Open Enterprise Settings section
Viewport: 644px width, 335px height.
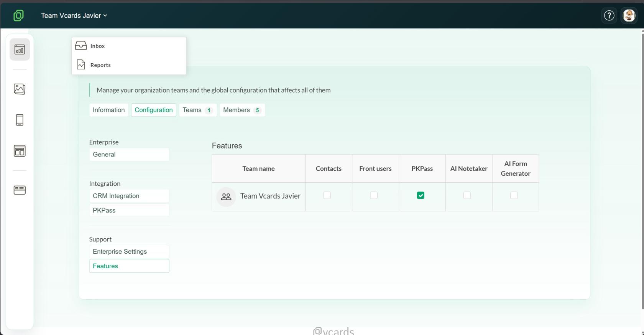tap(129, 252)
